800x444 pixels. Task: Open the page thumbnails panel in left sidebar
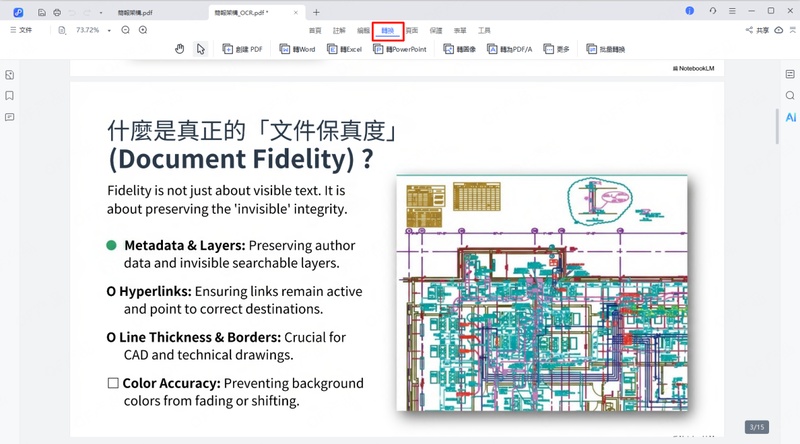pos(10,75)
